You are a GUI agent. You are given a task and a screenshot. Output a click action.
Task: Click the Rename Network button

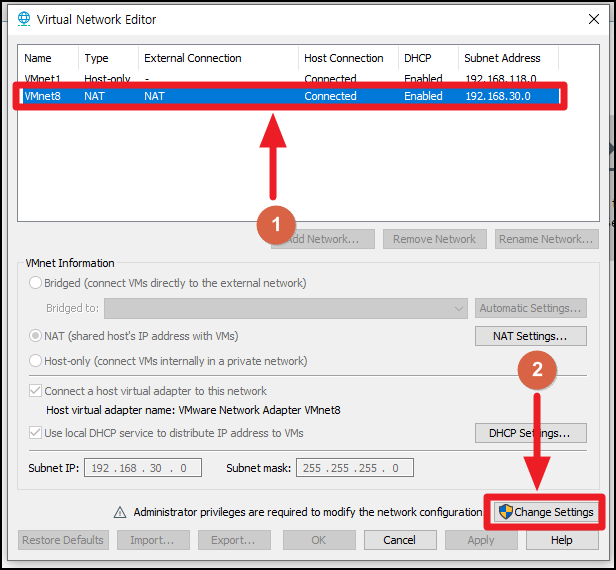pyautogui.click(x=546, y=239)
